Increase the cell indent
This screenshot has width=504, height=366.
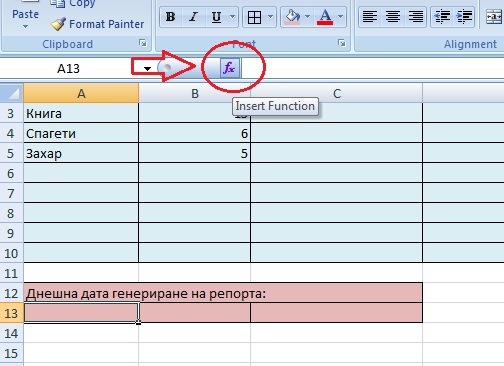coord(464,17)
